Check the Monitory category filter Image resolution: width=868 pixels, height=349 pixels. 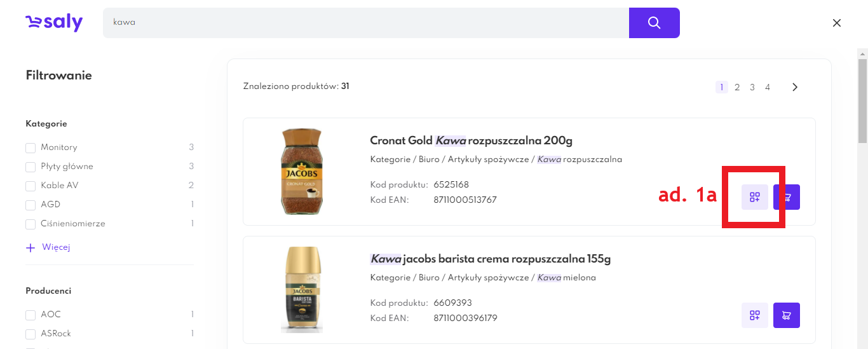pyautogui.click(x=31, y=147)
